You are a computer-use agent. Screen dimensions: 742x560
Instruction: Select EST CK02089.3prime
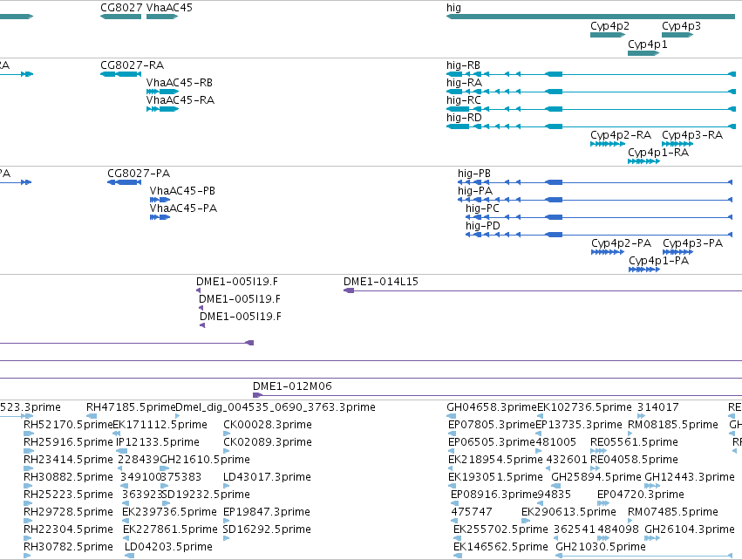227,451
